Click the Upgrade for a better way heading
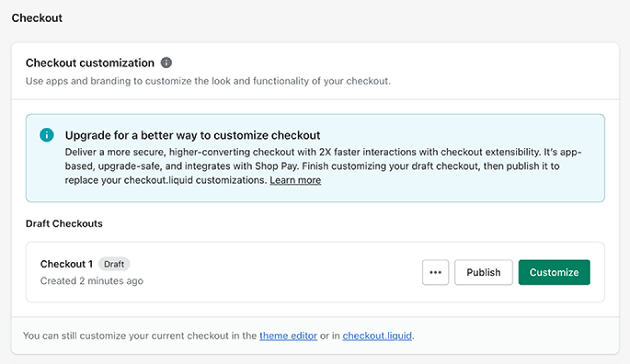 click(193, 135)
